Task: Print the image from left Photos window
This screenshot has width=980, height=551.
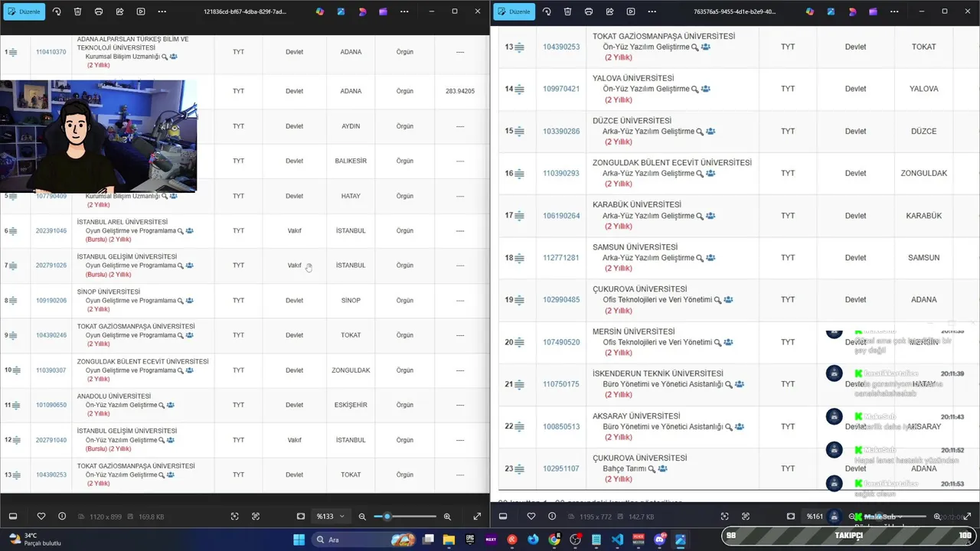Action: click(99, 11)
